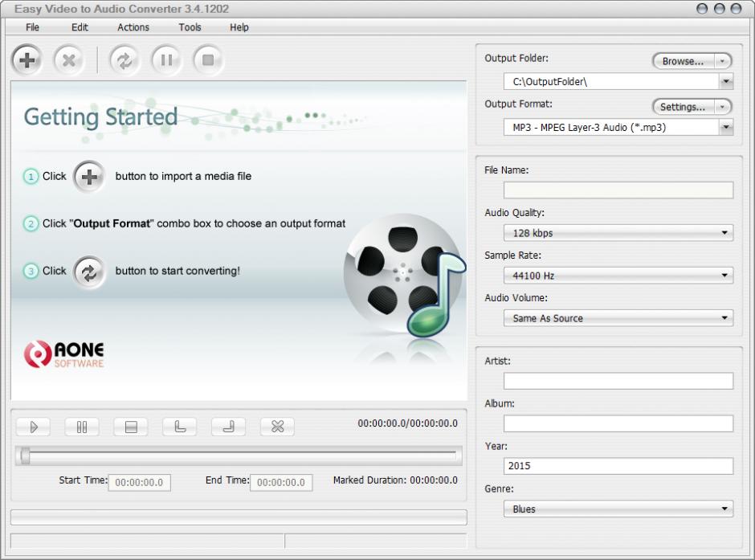Click the Album input field
This screenshot has width=755, height=560.
tap(618, 423)
